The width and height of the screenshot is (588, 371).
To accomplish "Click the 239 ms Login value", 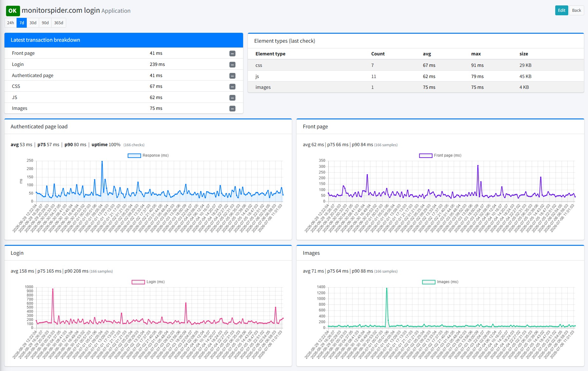I will pos(157,64).
